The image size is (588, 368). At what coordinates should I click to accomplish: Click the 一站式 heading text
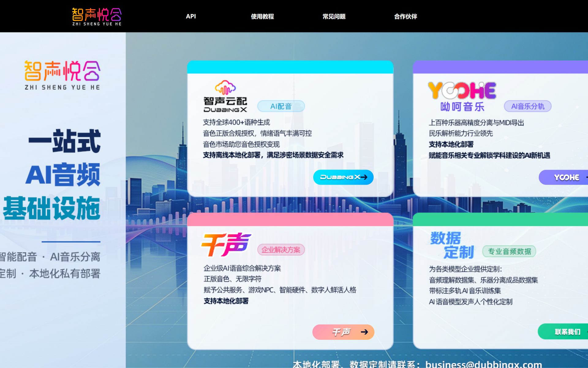[x=64, y=141]
